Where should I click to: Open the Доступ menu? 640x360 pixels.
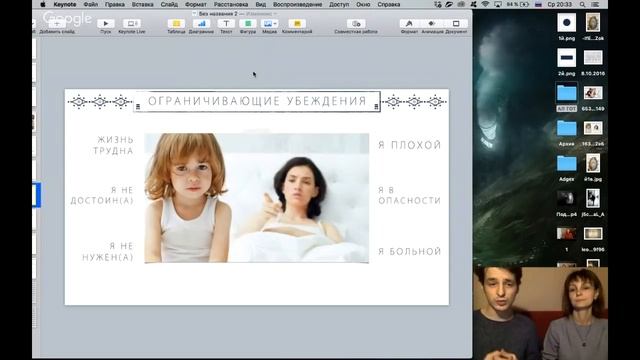[x=339, y=4]
